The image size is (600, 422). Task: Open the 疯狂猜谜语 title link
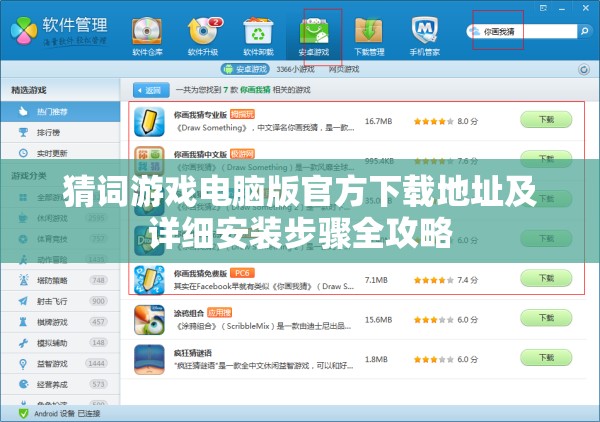pos(192,353)
